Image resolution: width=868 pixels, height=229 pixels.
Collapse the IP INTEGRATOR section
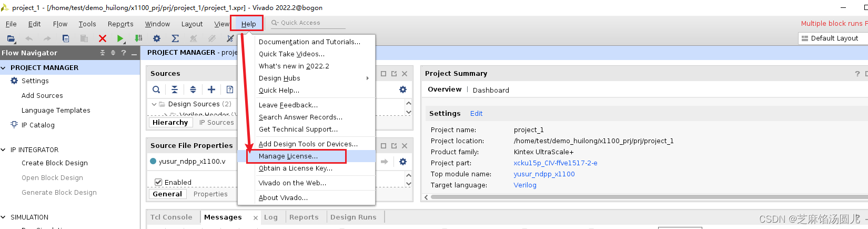(4, 150)
